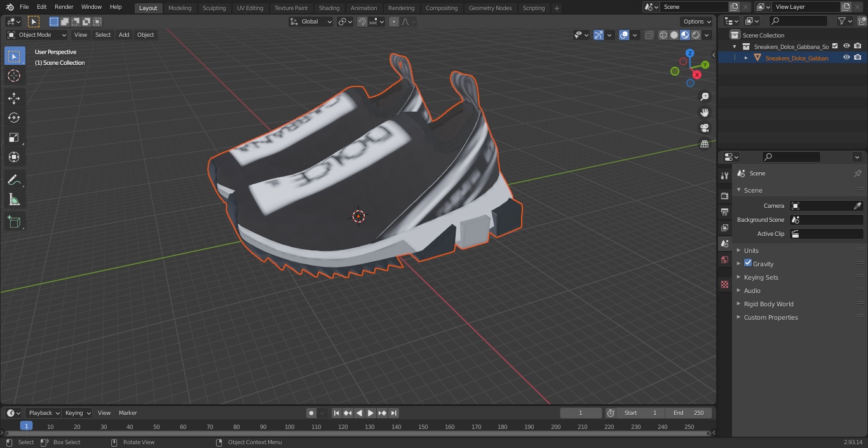
Task: Open the World properties tab
Action: (724, 259)
